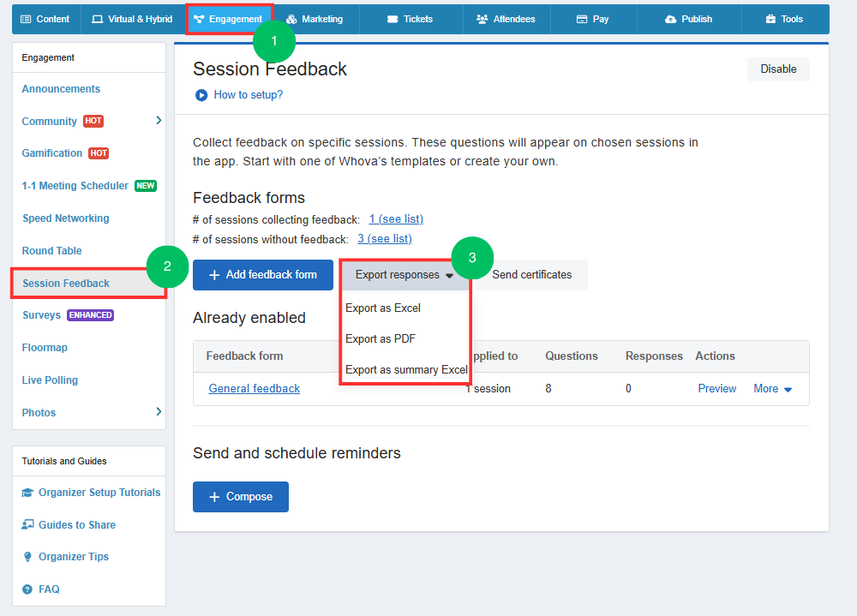This screenshot has width=857, height=616.
Task: Disable Session Feedback using Disable button
Action: [x=778, y=69]
